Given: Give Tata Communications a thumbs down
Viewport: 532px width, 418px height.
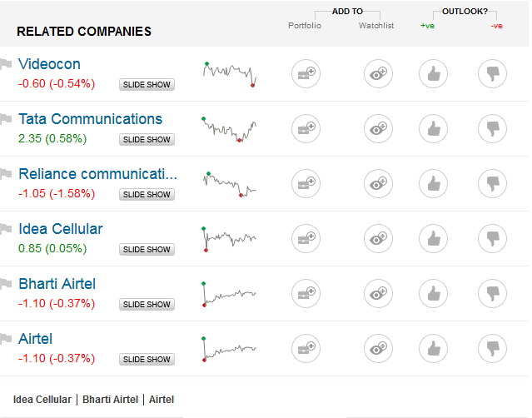Looking at the screenshot, I should tap(492, 129).
